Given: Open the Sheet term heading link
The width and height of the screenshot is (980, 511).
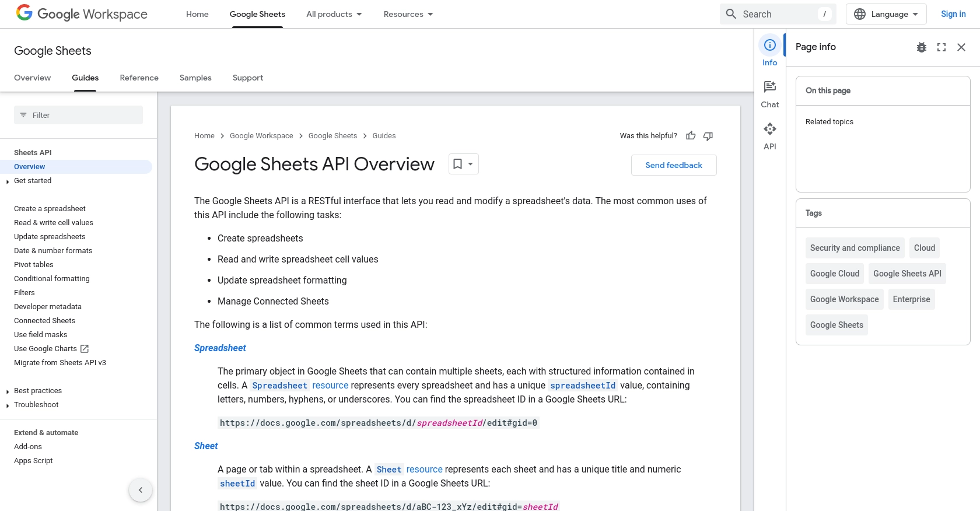Looking at the screenshot, I should click(x=206, y=446).
